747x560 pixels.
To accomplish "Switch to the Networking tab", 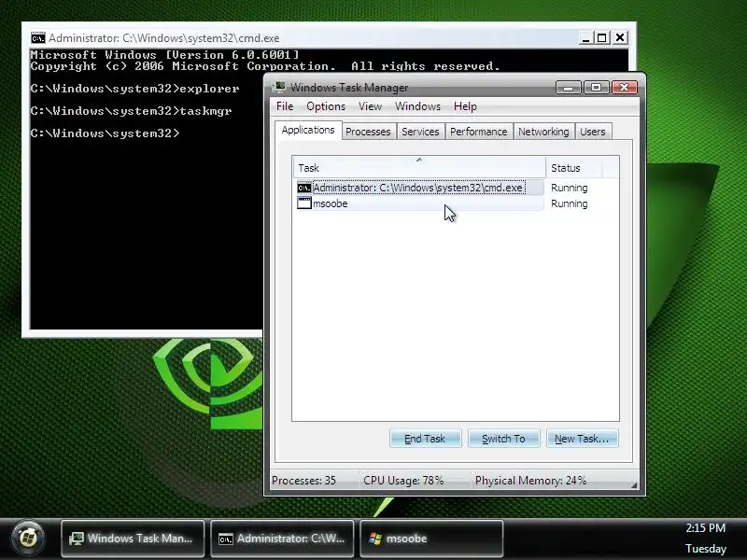I will [x=543, y=132].
